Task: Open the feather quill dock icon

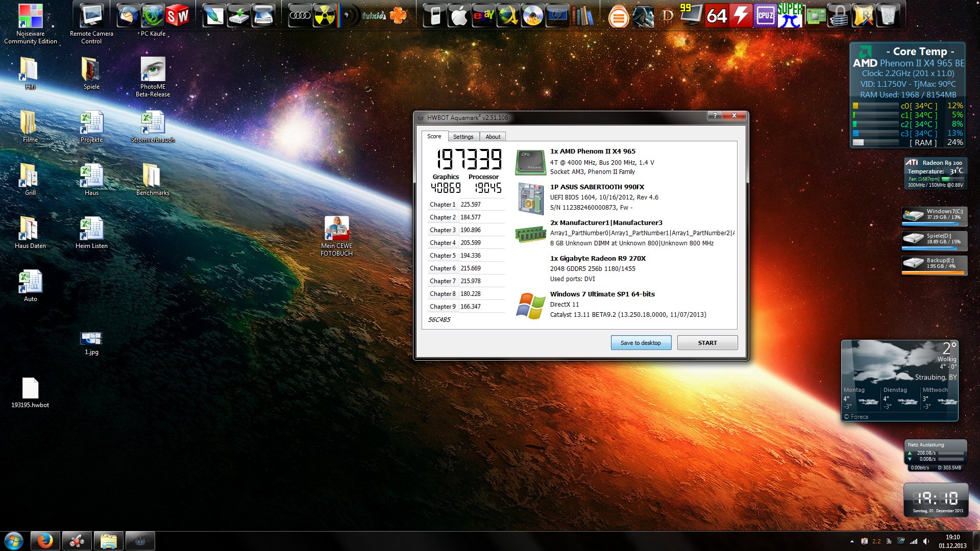Action: tap(214, 15)
